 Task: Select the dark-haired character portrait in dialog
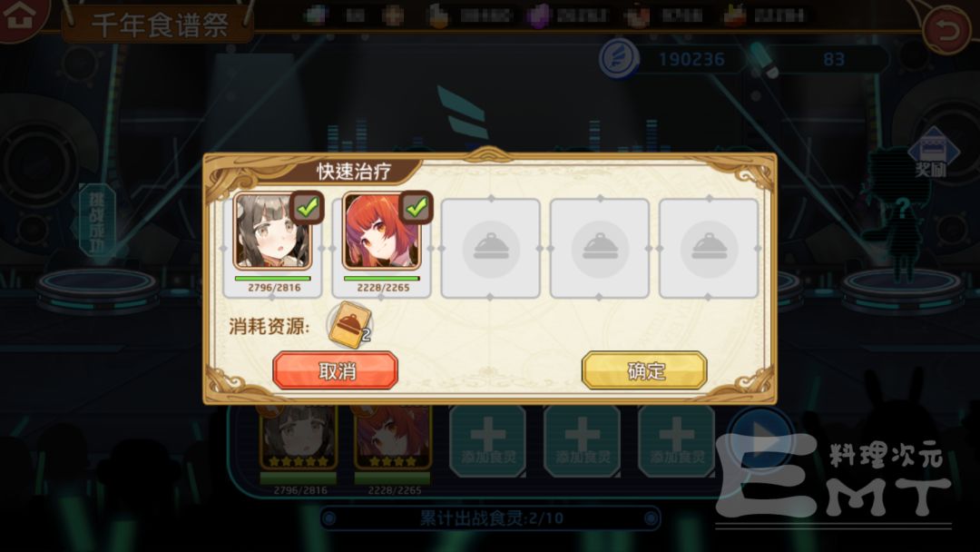point(272,231)
